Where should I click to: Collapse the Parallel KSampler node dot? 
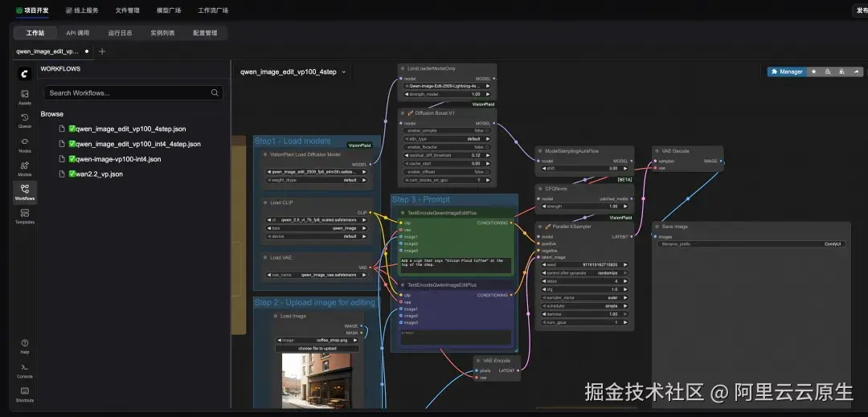point(540,227)
